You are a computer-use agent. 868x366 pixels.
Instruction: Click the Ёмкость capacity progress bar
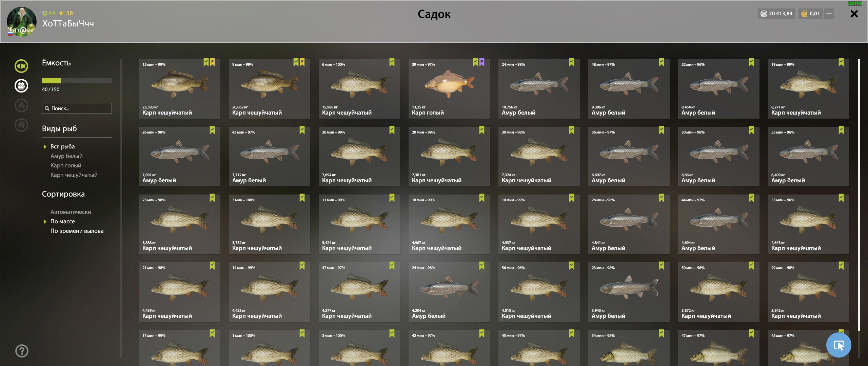(77, 81)
